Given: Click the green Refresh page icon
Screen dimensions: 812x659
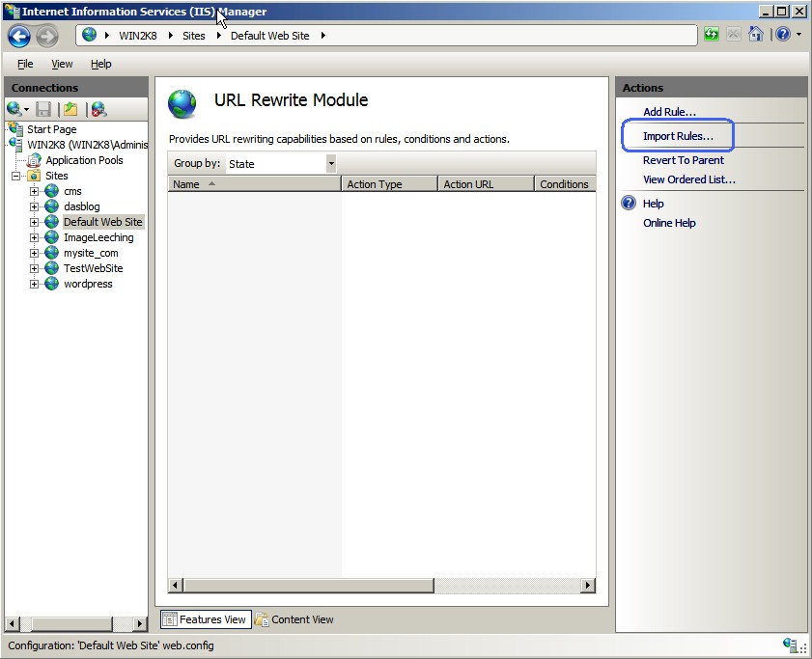Looking at the screenshot, I should click(x=712, y=35).
